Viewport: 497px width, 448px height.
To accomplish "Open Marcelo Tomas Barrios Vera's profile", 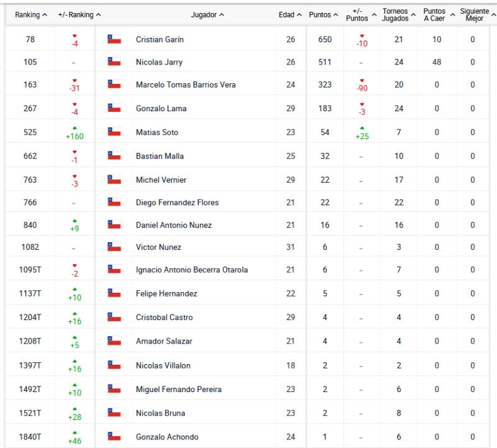I will [186, 85].
